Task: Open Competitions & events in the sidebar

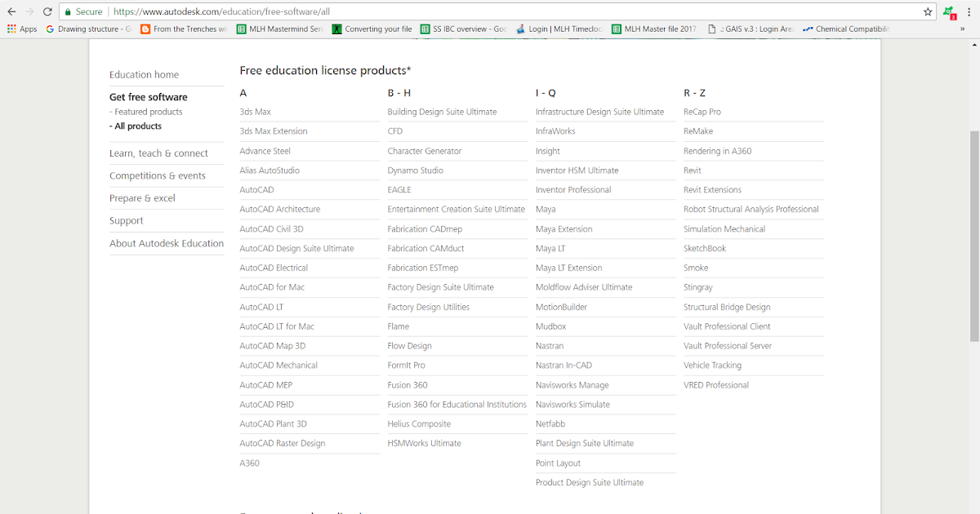Action: (158, 175)
